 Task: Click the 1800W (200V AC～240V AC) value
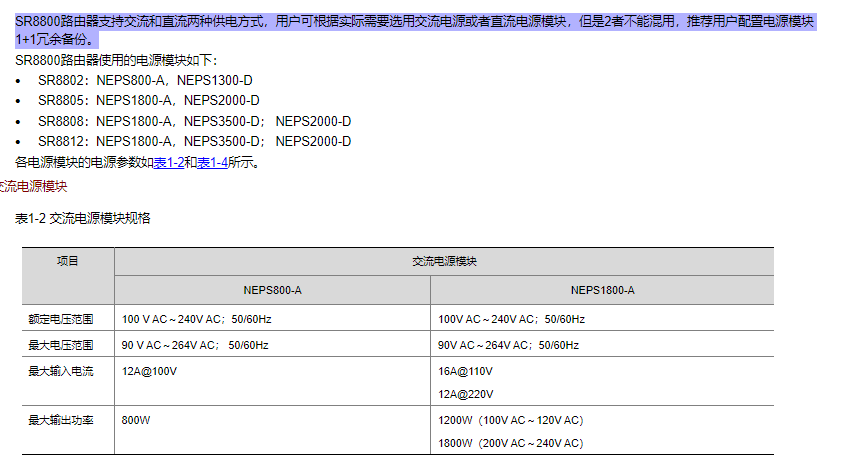pos(511,443)
